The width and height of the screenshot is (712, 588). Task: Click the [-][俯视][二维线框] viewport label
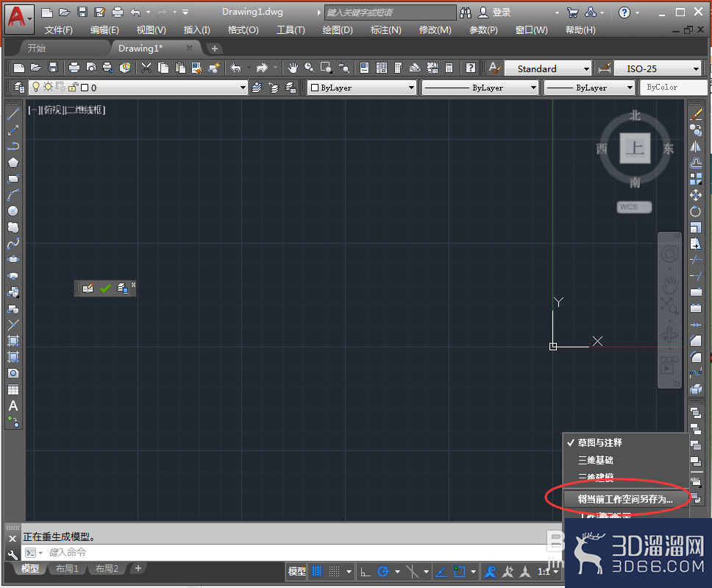pyautogui.click(x=66, y=110)
